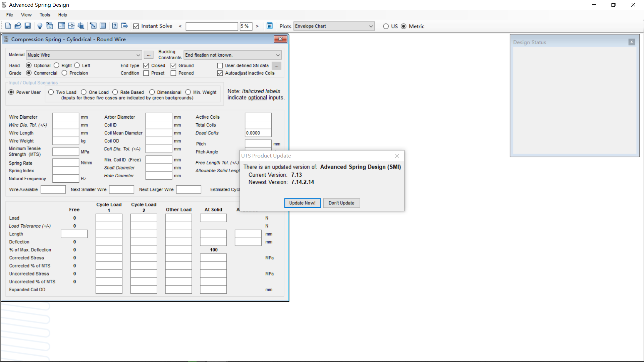Click the New file toolbar icon
The width and height of the screenshot is (644, 362).
coord(8,26)
